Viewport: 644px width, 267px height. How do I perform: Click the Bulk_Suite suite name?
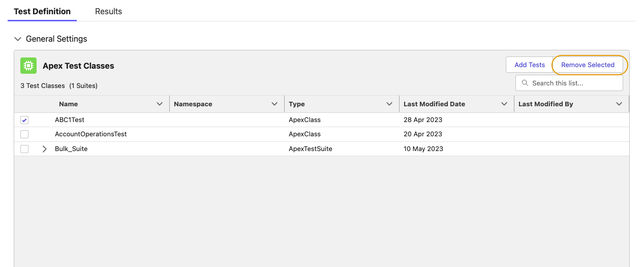pyautogui.click(x=71, y=149)
